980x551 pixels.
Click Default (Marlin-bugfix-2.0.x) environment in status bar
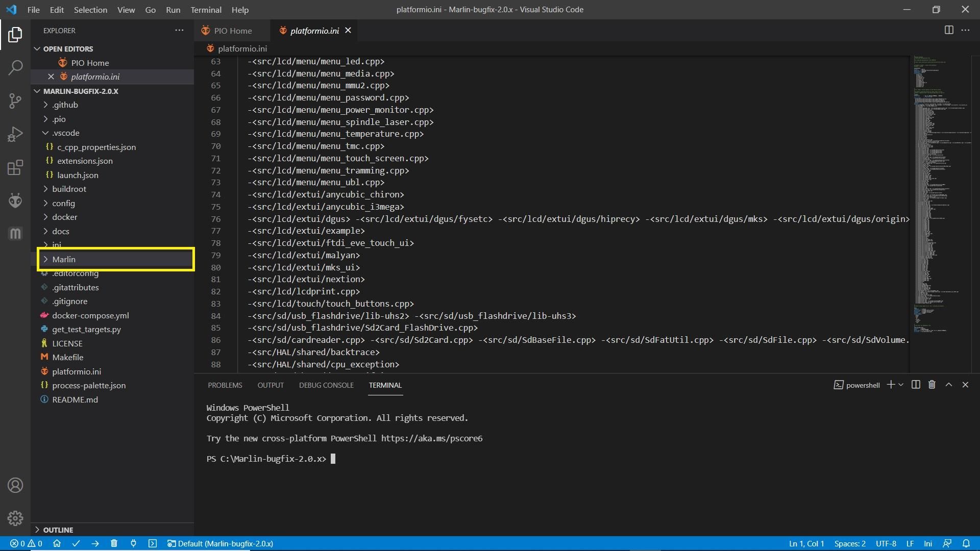[220, 543]
